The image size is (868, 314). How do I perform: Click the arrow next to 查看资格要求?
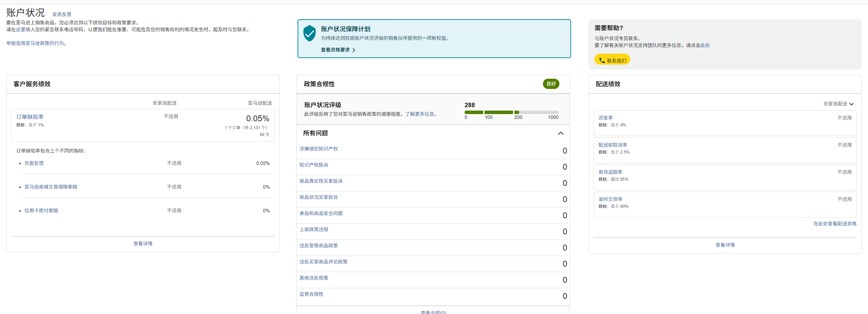pos(354,50)
